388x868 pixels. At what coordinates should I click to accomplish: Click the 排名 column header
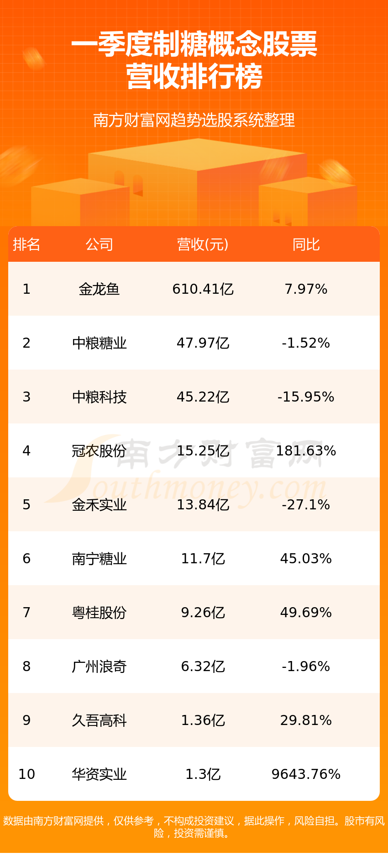coord(26,244)
